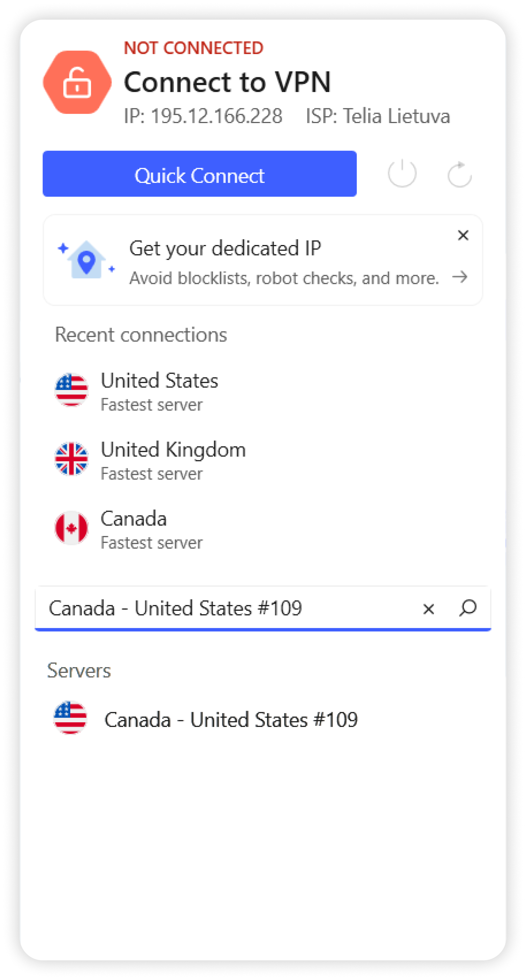526x980 pixels.
Task: Select Canada - United States #109 server result
Action: 231,720
